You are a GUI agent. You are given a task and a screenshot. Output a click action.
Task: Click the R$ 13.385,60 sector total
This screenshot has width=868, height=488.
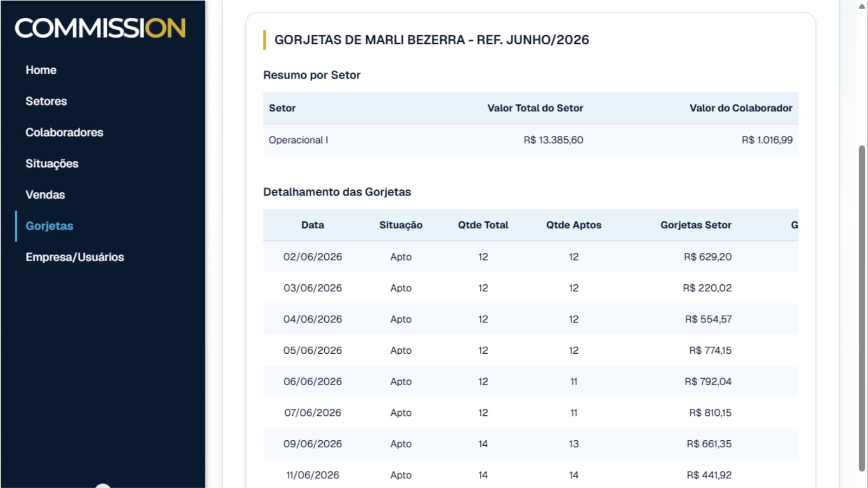click(554, 140)
